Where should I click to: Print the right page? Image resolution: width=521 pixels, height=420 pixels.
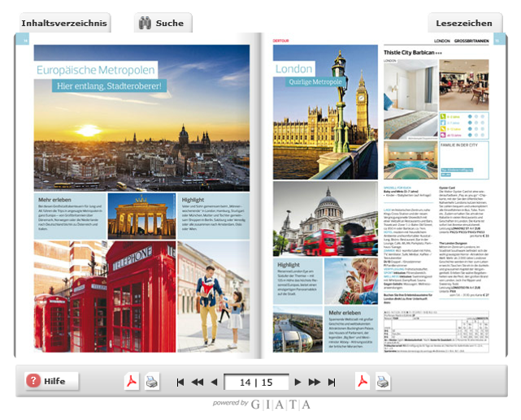(x=383, y=382)
